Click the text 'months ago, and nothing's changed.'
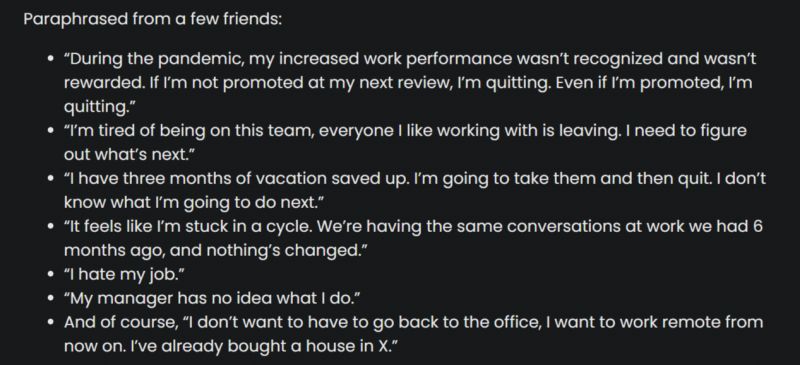This screenshot has height=365, width=800. click(x=216, y=251)
